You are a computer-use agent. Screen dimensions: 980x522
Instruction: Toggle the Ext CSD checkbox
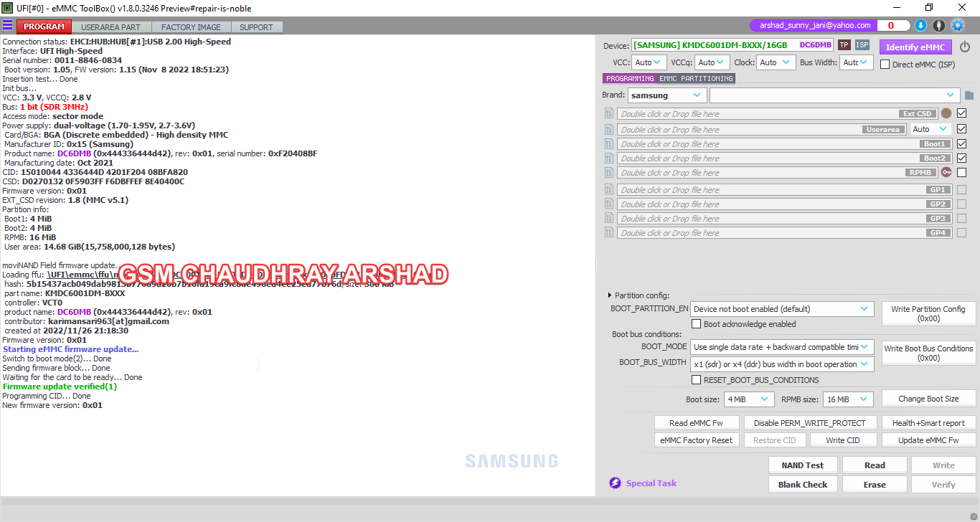(x=961, y=113)
